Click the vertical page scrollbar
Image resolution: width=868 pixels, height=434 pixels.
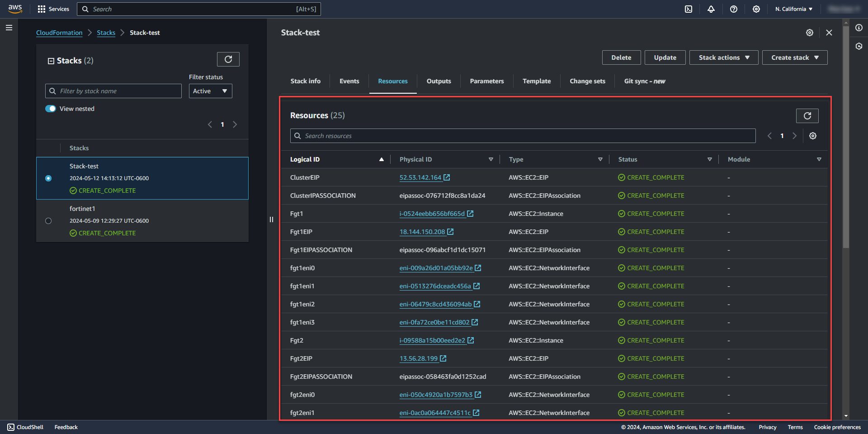846,137
